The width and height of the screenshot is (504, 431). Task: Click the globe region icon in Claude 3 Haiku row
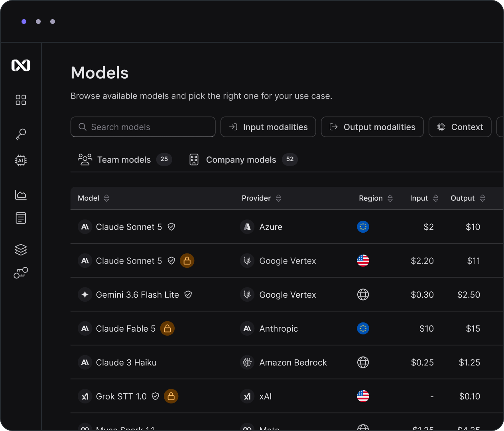tap(363, 362)
